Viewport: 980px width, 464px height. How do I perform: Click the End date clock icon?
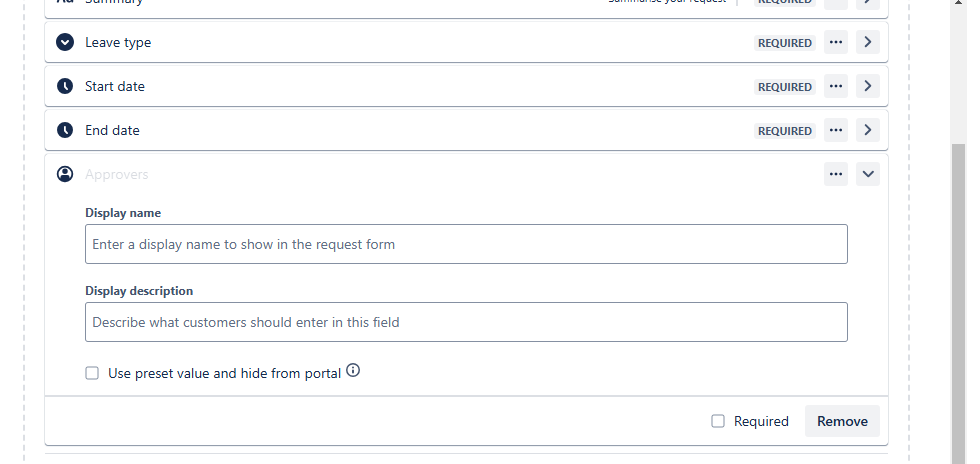[x=65, y=130]
